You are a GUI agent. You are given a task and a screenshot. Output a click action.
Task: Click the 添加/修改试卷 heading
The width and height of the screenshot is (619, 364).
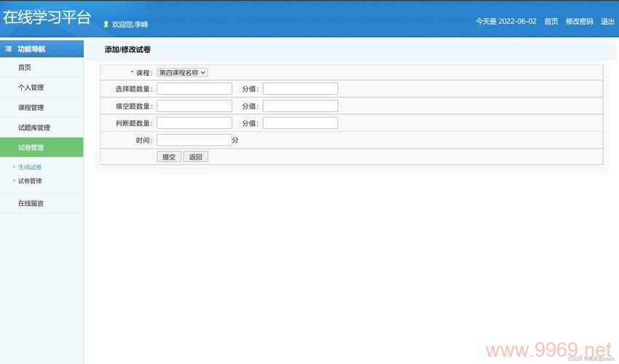coord(127,50)
